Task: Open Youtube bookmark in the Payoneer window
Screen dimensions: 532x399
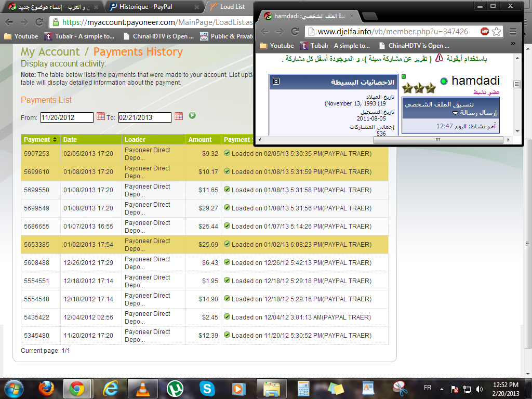Action: coord(21,36)
